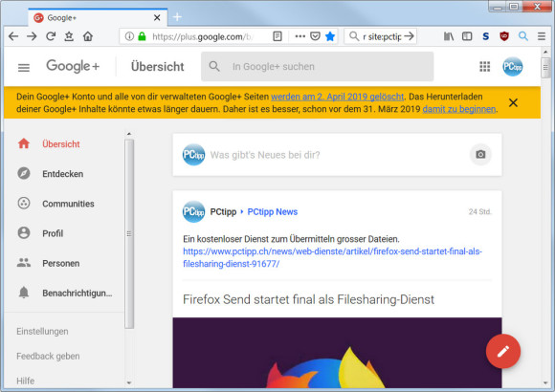
Task: Click the sidebar vertical scrollbar thumb
Action: click(x=129, y=233)
